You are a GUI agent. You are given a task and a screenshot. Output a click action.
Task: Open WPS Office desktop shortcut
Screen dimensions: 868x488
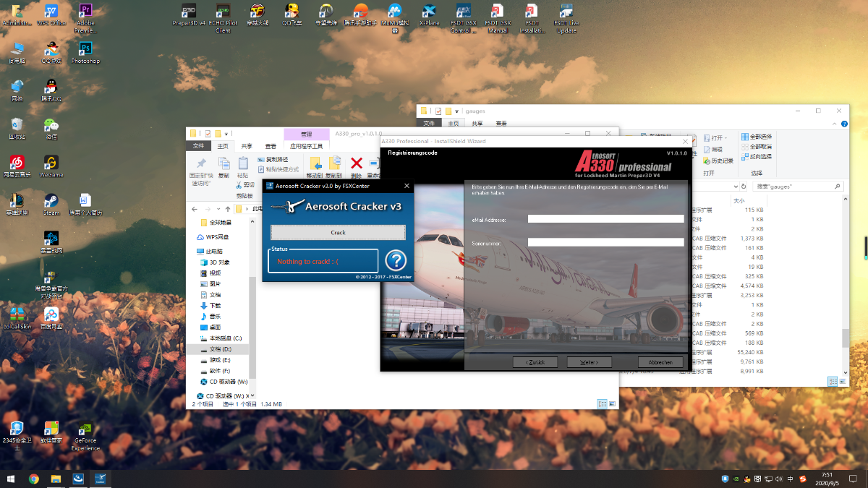(51, 14)
